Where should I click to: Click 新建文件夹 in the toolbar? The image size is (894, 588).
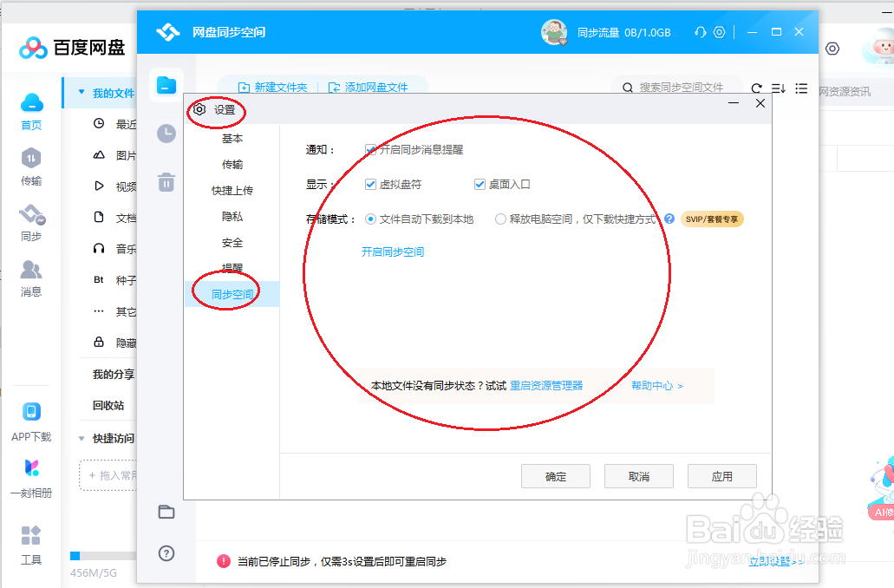pos(272,88)
